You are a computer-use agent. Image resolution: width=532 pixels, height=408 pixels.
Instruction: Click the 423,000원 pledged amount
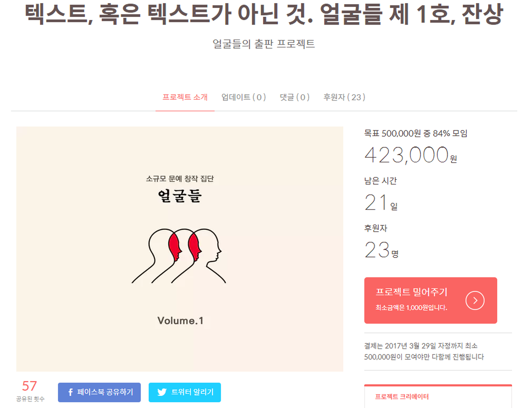coord(411,155)
